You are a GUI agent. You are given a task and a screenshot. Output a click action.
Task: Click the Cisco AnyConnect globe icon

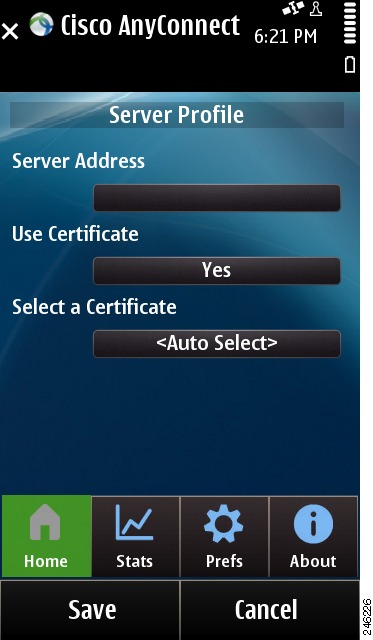41,24
